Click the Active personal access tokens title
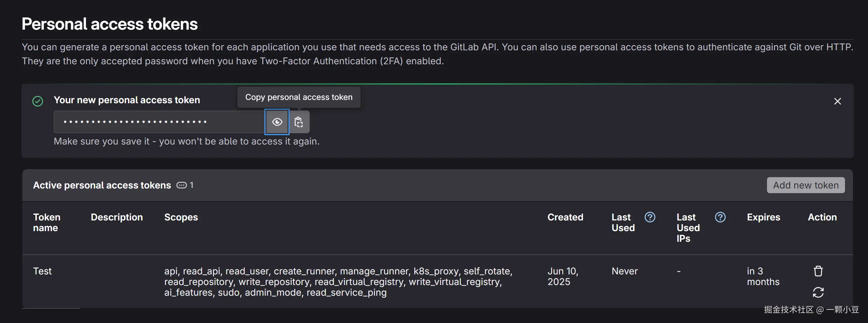The width and height of the screenshot is (868, 323). [x=102, y=185]
